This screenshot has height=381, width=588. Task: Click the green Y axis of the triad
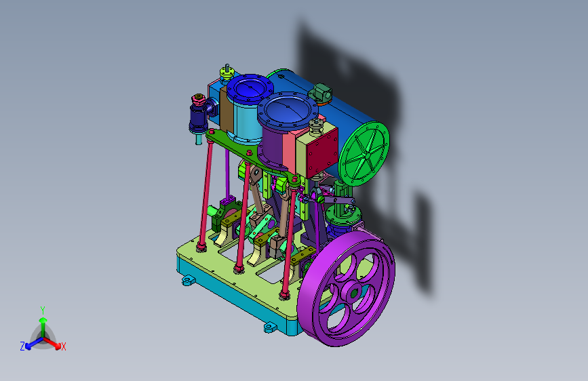pos(43,323)
